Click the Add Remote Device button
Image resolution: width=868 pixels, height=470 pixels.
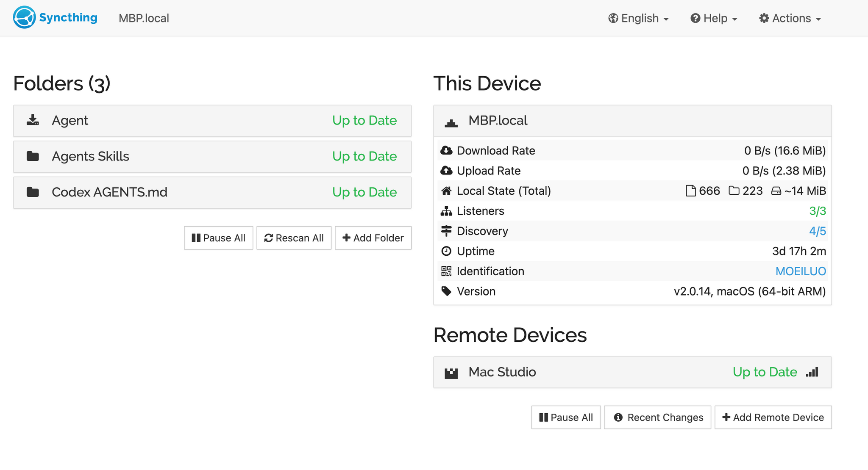(773, 417)
